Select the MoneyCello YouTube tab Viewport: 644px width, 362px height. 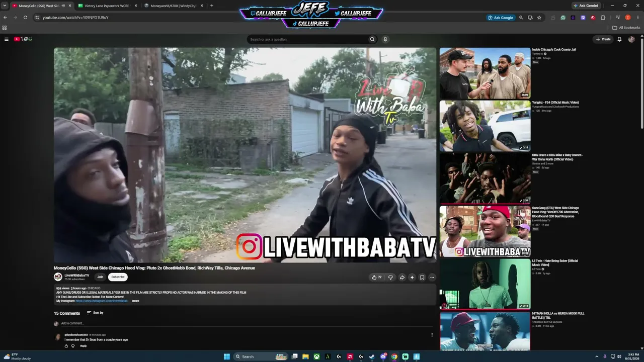pyautogui.click(x=42, y=6)
